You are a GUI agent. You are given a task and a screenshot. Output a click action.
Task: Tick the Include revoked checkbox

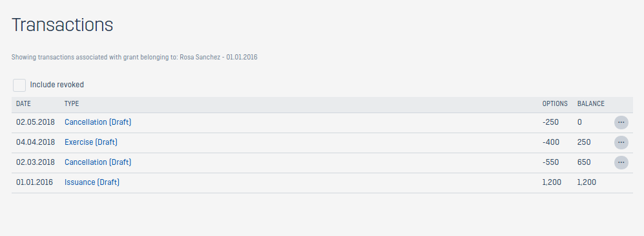tap(19, 85)
